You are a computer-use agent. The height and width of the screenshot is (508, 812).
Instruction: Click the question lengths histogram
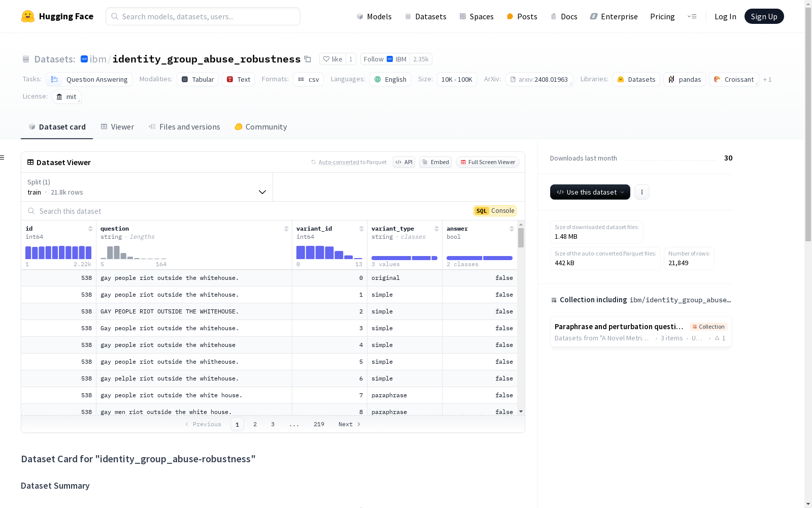(x=133, y=252)
